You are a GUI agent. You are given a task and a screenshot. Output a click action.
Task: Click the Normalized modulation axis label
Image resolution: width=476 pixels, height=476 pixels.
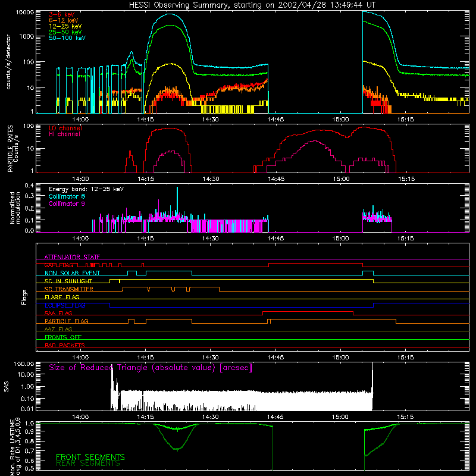(15, 208)
